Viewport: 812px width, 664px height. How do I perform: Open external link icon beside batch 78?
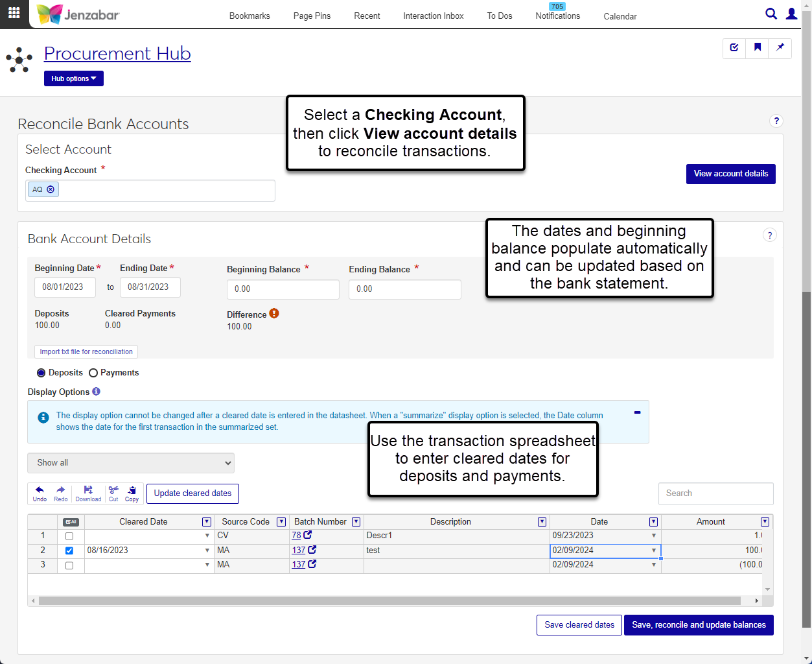click(308, 535)
